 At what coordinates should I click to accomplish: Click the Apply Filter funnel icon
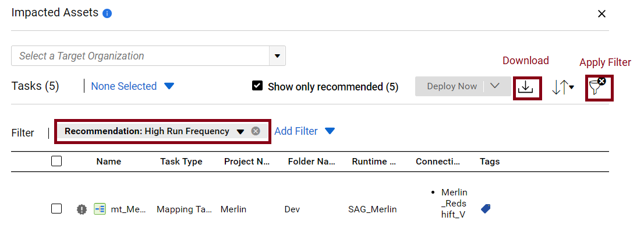(598, 87)
